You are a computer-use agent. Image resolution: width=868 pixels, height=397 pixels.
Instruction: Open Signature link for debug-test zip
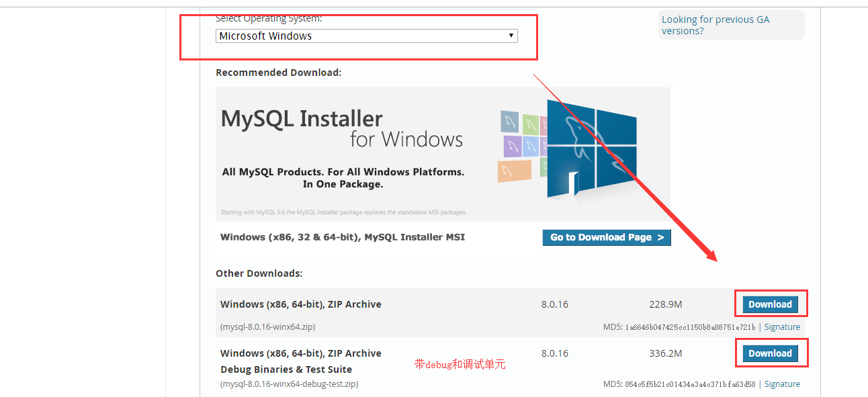(x=782, y=384)
